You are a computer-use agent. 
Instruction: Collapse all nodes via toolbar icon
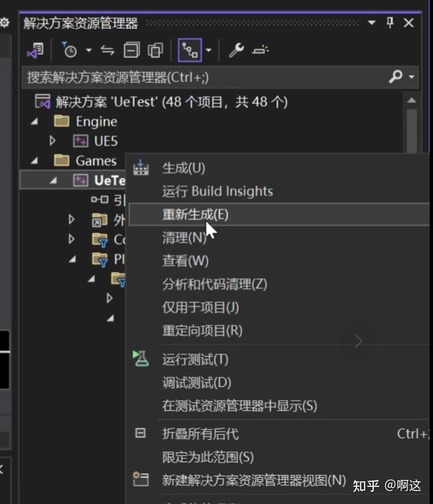point(130,49)
